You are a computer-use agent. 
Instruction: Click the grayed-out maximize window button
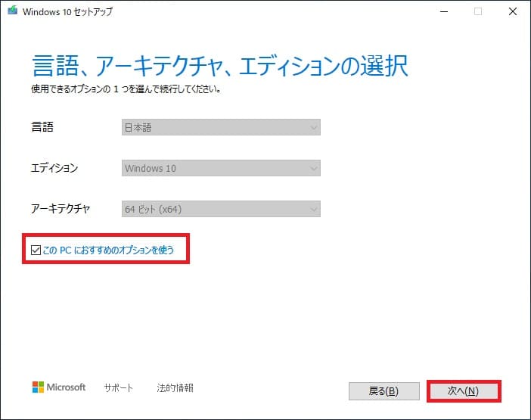478,11
